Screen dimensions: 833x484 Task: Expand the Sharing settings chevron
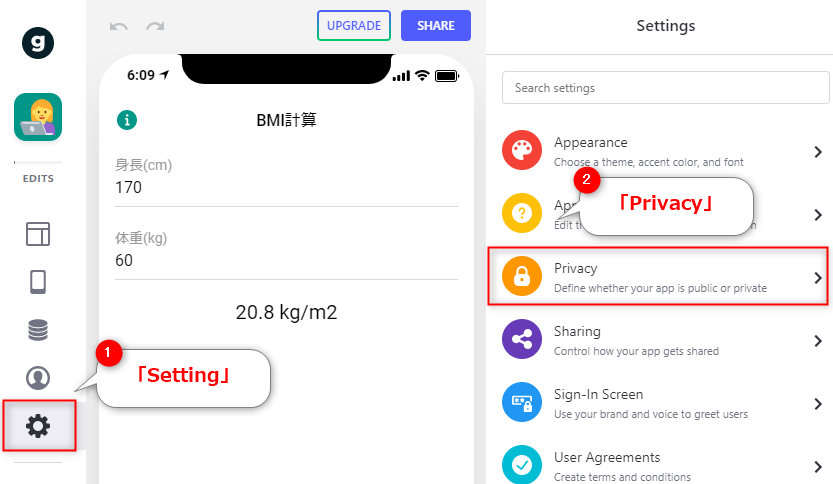(x=818, y=341)
